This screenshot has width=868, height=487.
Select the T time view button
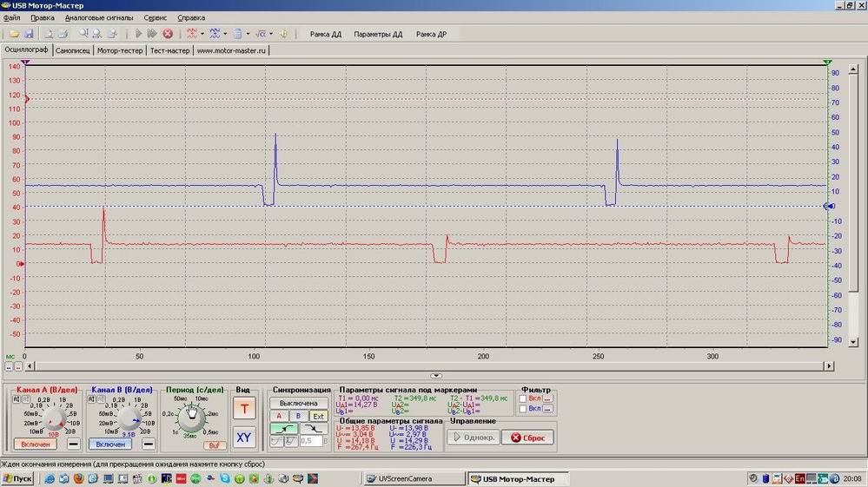click(x=243, y=409)
